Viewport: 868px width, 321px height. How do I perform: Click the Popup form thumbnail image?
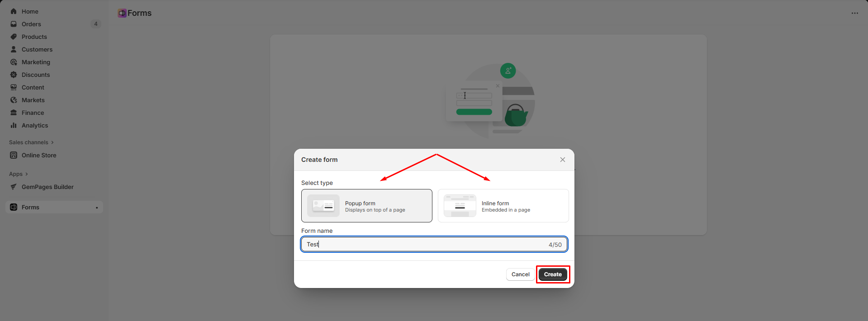[x=323, y=206]
